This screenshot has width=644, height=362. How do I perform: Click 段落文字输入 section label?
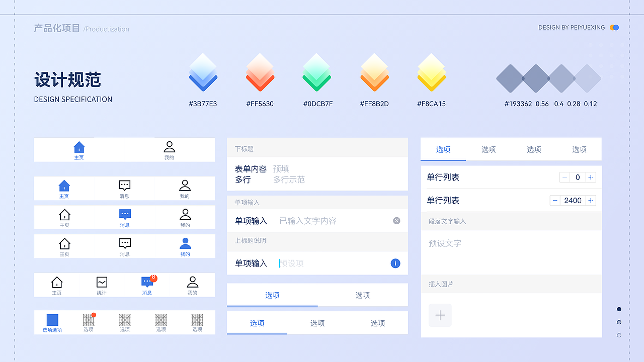point(447,221)
